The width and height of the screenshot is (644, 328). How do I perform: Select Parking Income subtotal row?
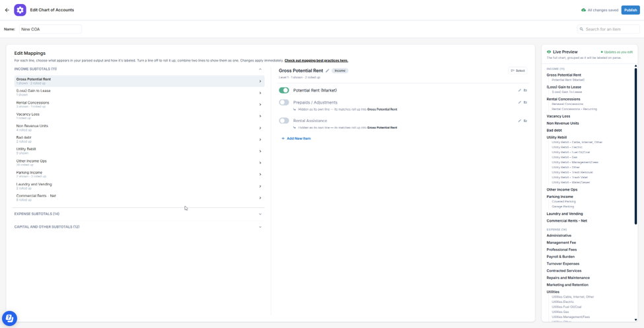tap(139, 174)
